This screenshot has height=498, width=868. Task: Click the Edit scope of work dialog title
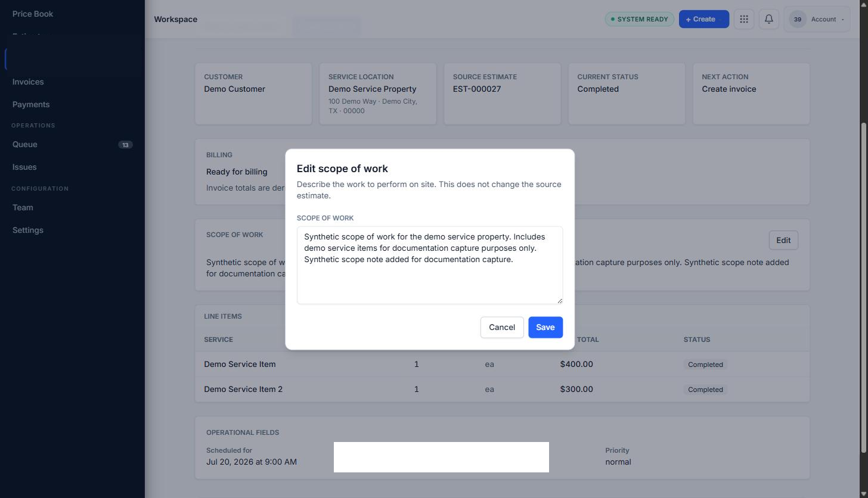click(342, 169)
